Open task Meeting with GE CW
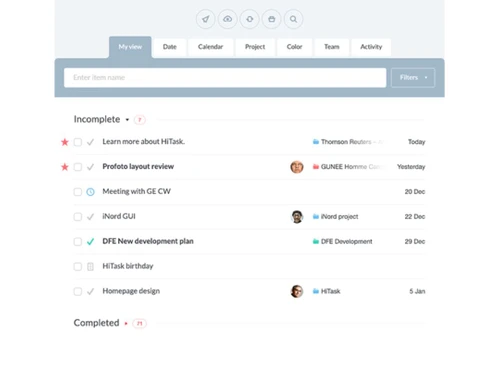Image resolution: width=500 pixels, height=375 pixels. [x=136, y=191]
